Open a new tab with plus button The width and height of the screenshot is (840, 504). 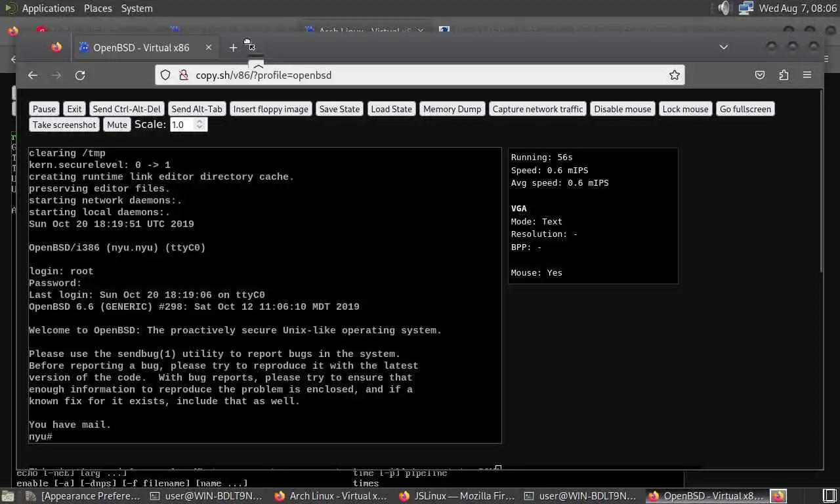(233, 47)
